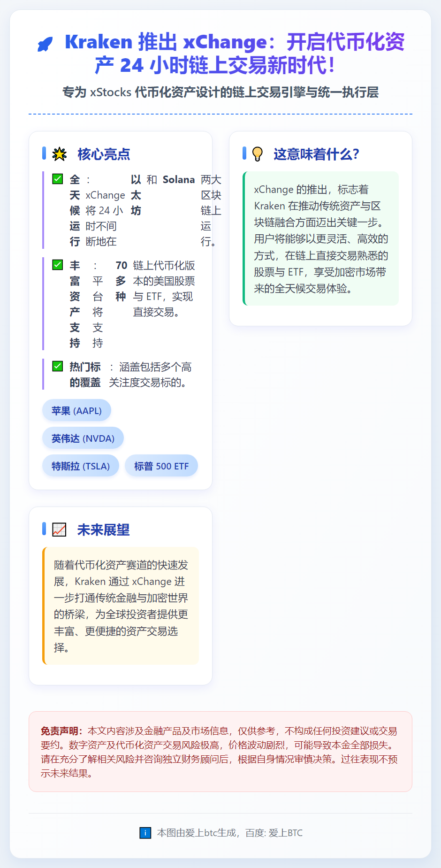Click the sparkle icon next to 核心亮点
The image size is (441, 868).
[x=59, y=154]
